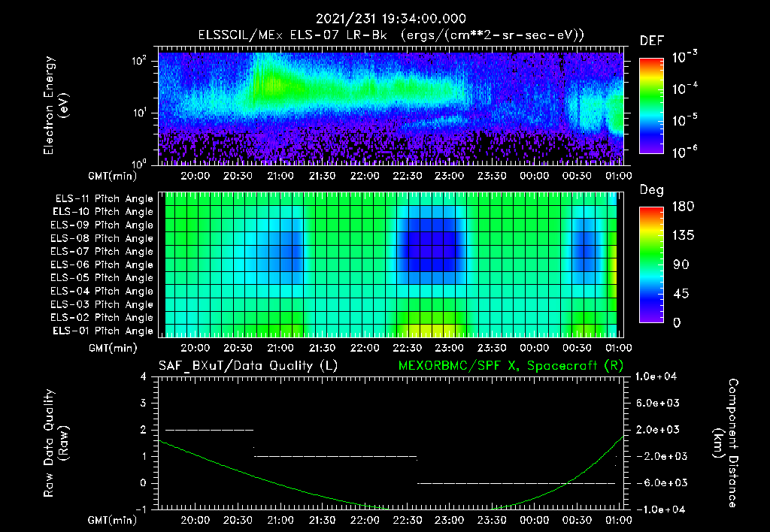Click the 180 label on the Deg scale
This screenshot has width=770, height=532.
683,207
